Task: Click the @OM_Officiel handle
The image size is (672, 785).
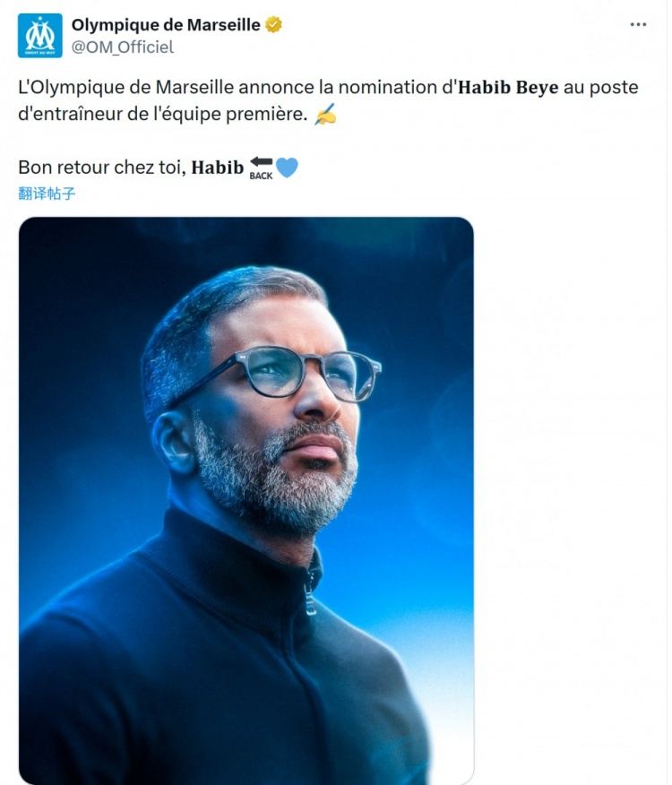Action: [x=122, y=47]
